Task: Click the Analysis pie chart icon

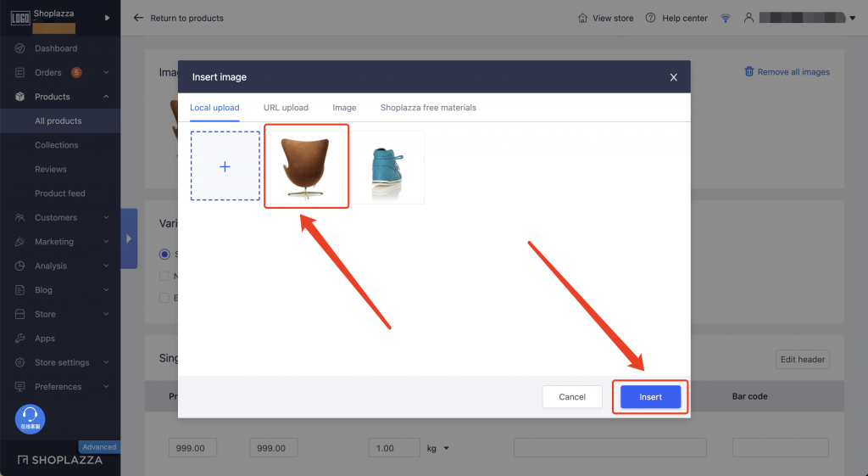Action: click(19, 266)
